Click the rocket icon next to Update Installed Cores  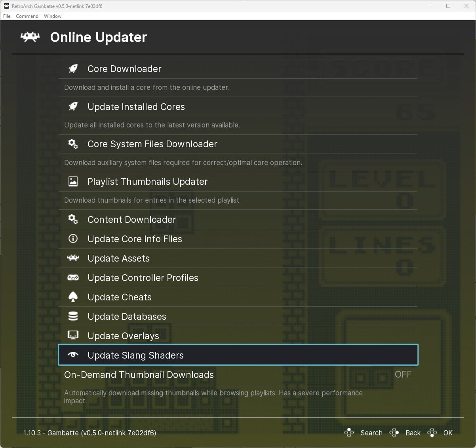pos(73,106)
